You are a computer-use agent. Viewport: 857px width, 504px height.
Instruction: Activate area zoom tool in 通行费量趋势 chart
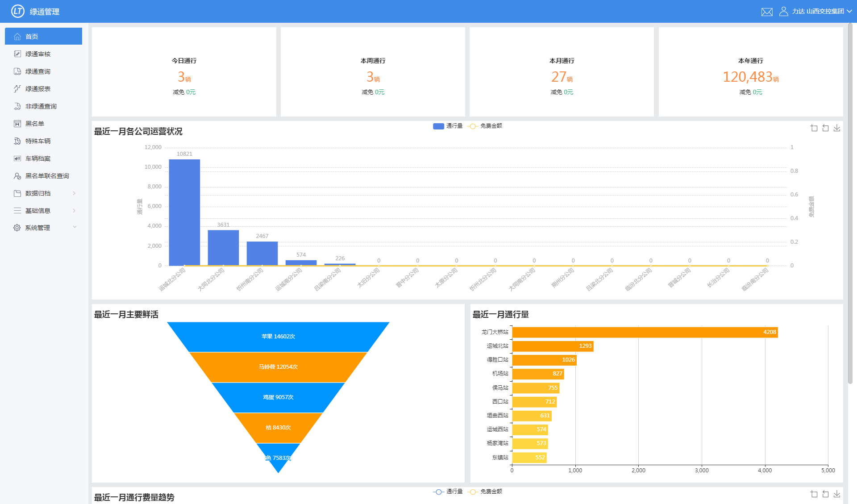coord(814,494)
